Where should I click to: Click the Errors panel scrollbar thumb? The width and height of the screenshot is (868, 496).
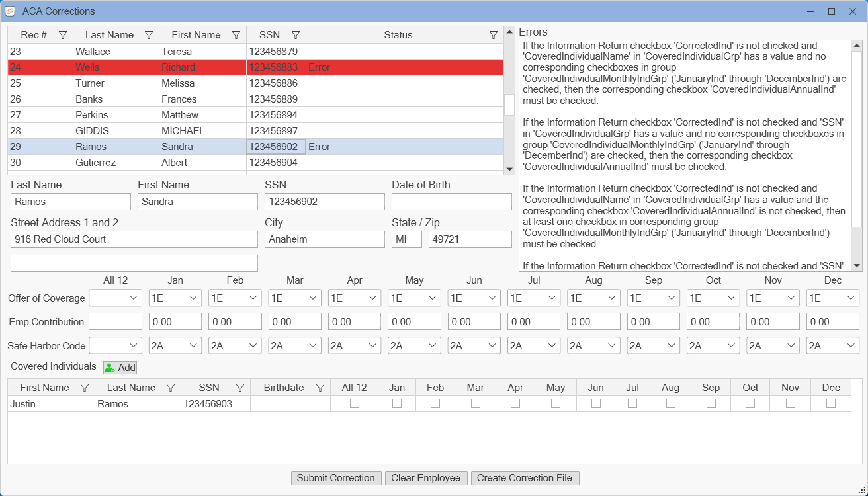(x=857, y=139)
